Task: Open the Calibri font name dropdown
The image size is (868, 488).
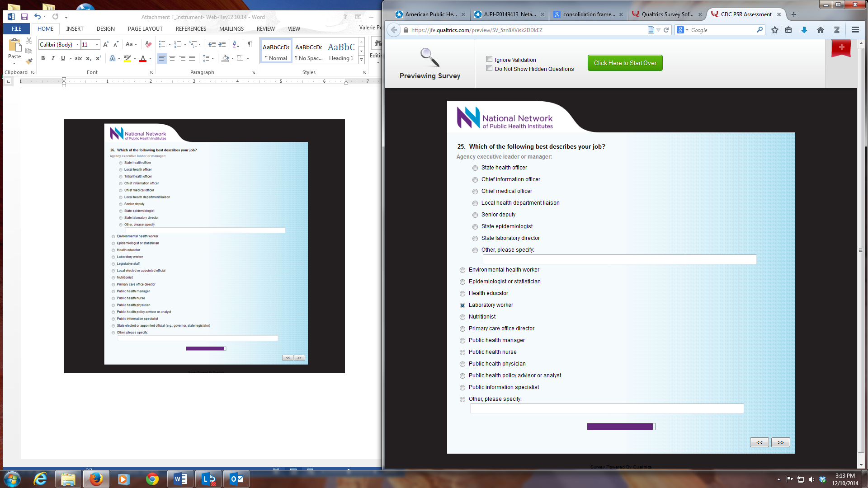Action: [77, 44]
